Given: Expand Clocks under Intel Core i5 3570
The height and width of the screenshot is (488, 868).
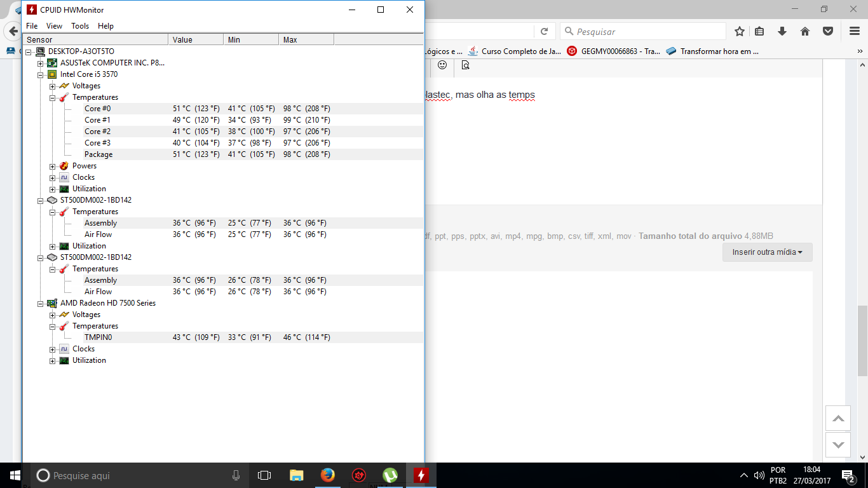Looking at the screenshot, I should point(53,177).
